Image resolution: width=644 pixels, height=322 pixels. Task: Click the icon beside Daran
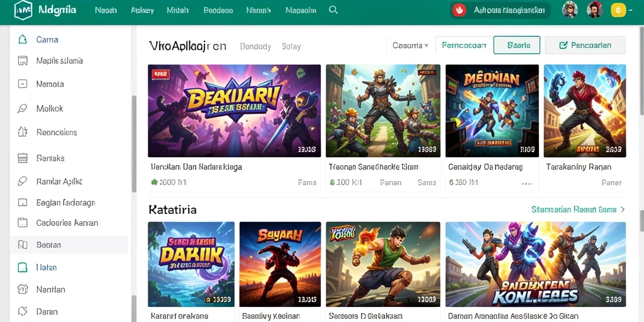coord(23,311)
